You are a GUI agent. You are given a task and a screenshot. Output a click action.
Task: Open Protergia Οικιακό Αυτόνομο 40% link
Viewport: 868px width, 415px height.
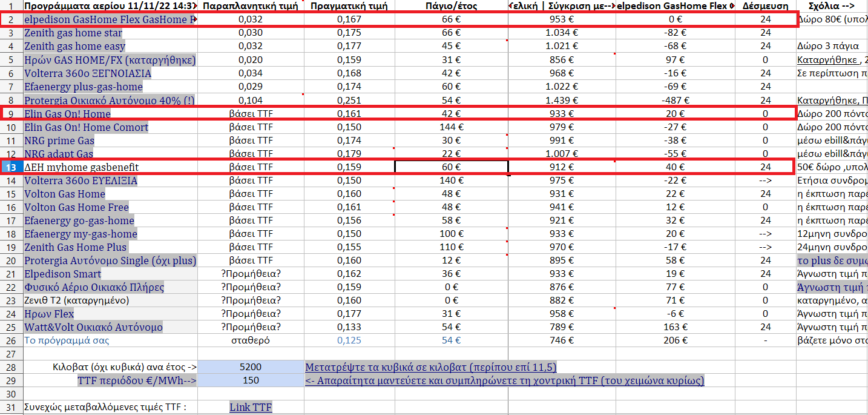tap(110, 101)
